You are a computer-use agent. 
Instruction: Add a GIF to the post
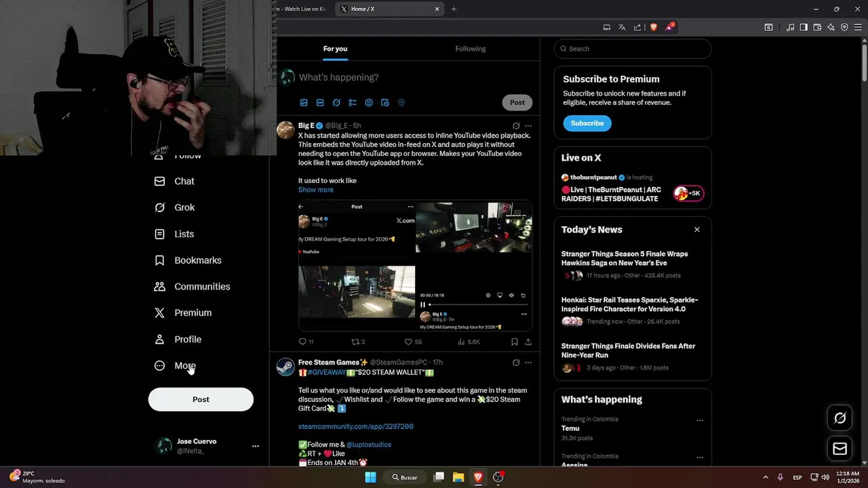320,102
